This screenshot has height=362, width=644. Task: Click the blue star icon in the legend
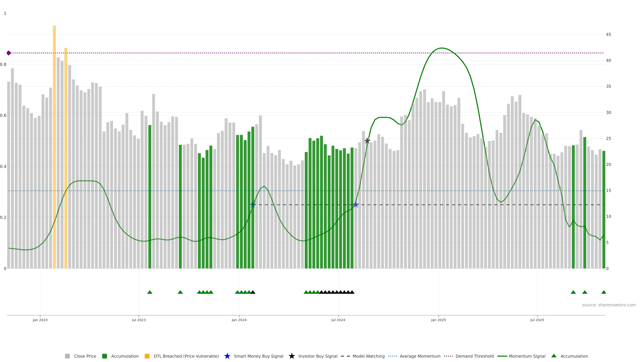(x=227, y=356)
